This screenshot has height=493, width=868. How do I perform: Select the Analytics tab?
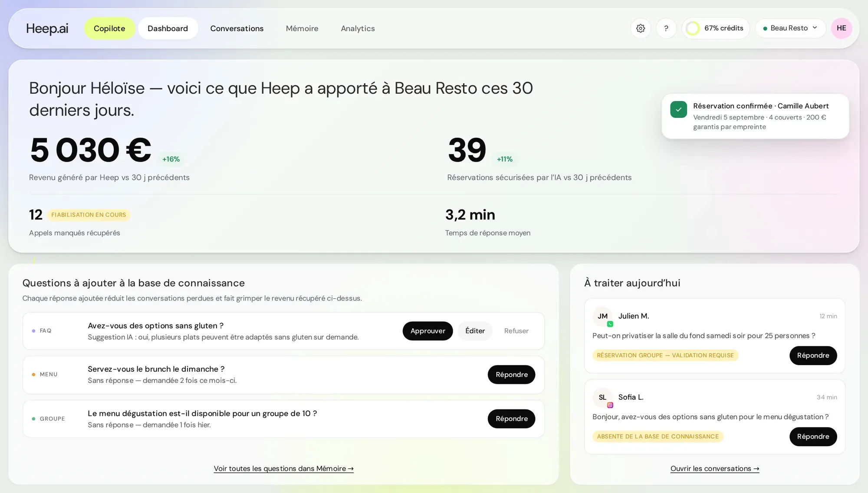[358, 28]
